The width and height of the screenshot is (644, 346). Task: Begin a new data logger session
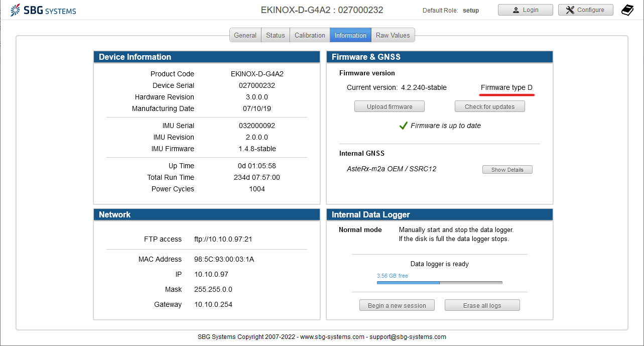coord(397,305)
